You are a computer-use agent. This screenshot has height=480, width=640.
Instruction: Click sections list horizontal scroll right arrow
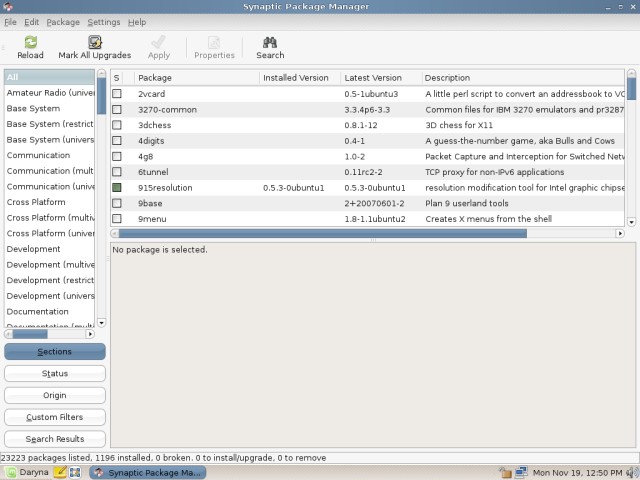[x=90, y=334]
